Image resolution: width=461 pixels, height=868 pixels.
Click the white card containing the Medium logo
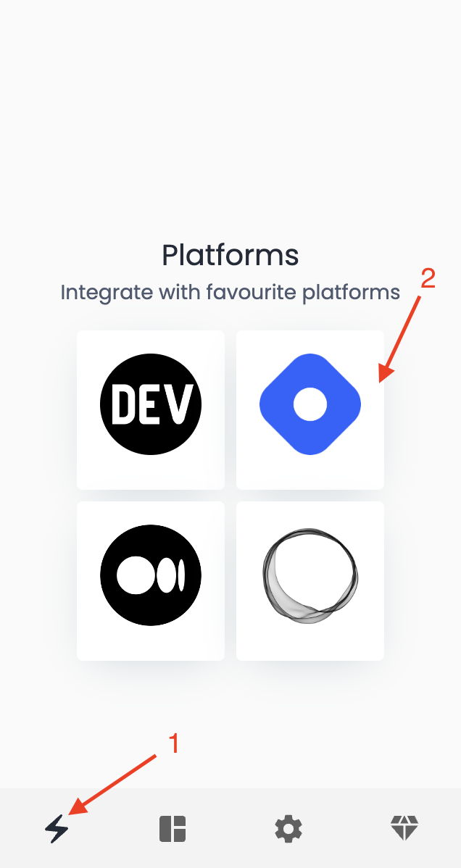(151, 581)
